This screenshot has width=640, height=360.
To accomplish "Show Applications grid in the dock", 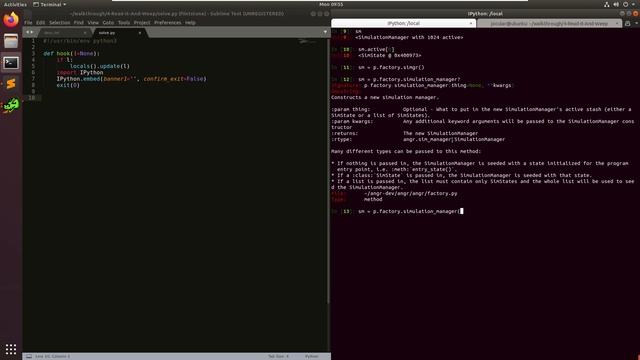I will click(x=11, y=349).
